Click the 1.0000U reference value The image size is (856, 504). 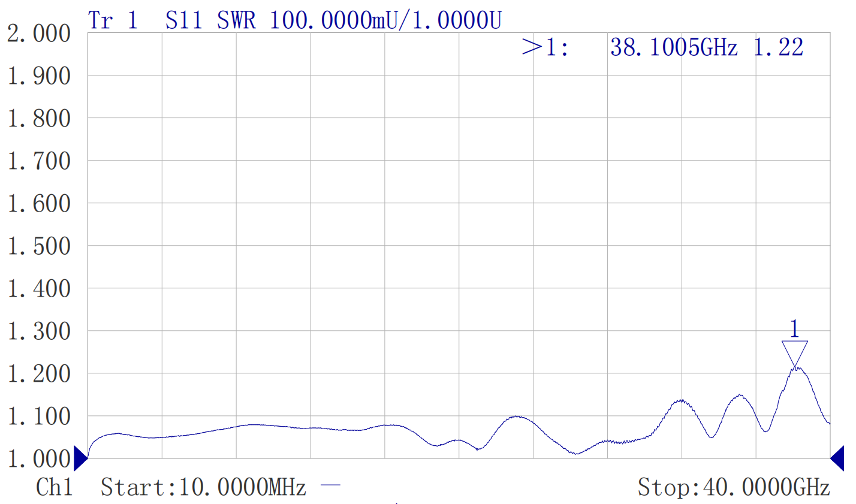click(x=457, y=20)
